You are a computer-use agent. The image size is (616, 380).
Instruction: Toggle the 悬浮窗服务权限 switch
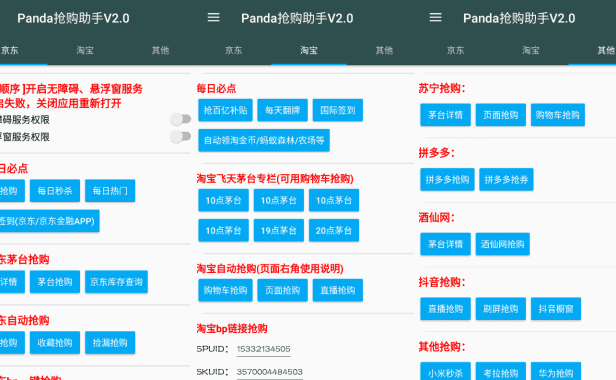181,136
